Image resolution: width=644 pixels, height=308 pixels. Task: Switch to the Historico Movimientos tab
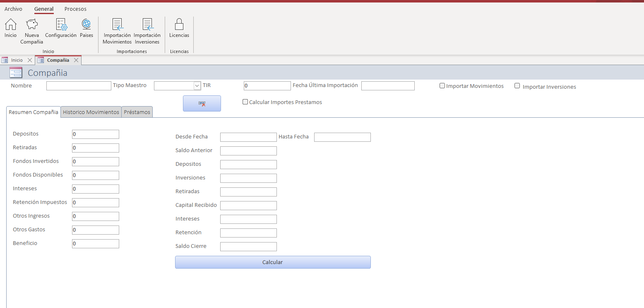coord(91,112)
